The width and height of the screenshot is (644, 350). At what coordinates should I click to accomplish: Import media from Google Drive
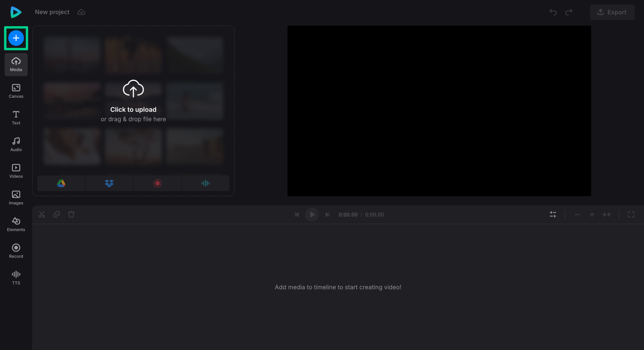click(61, 183)
